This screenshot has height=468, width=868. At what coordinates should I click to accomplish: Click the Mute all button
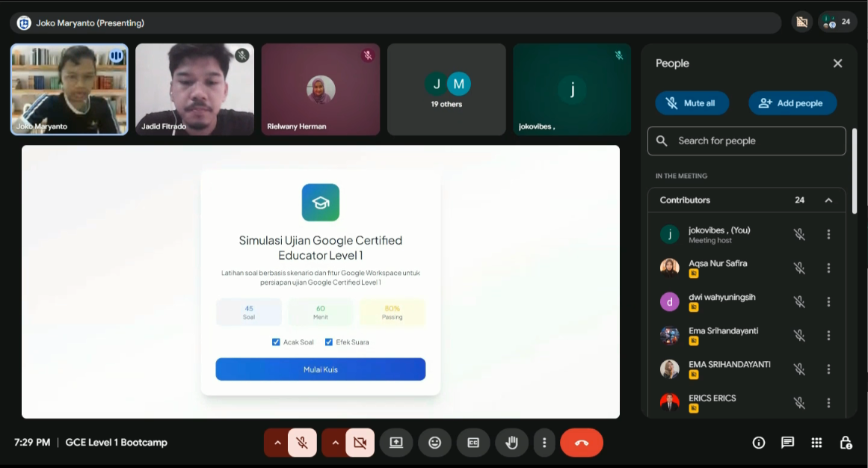(x=692, y=103)
